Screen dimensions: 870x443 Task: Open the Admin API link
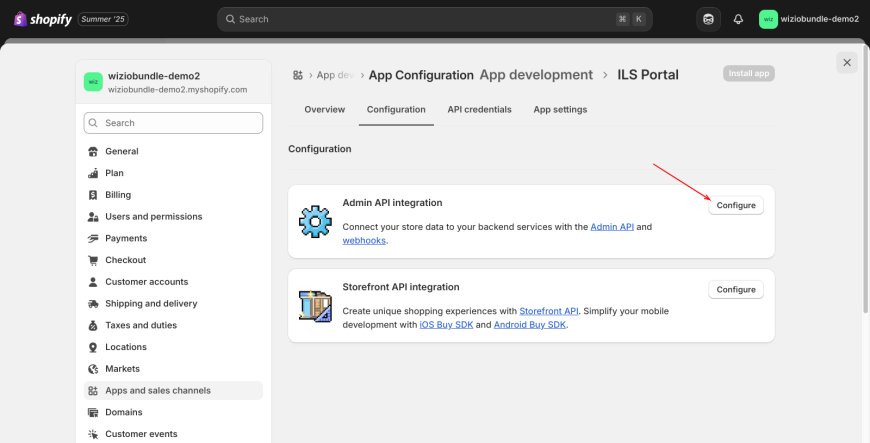pyautogui.click(x=612, y=226)
